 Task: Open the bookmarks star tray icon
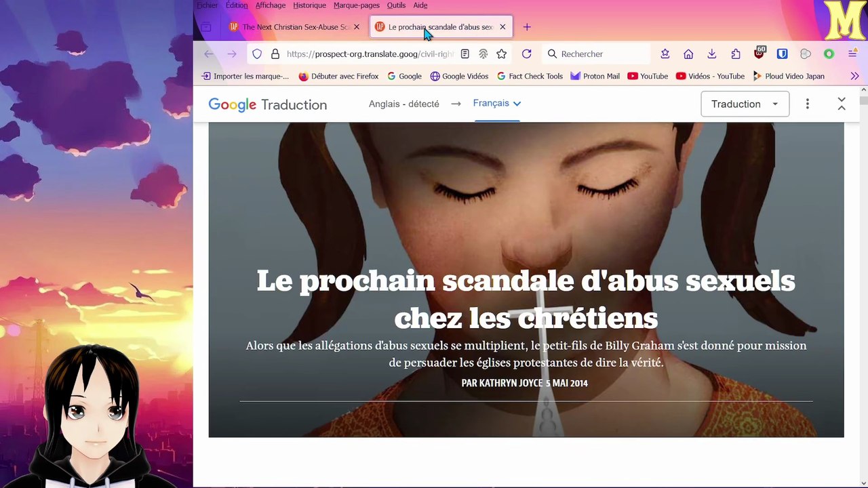pyautogui.click(x=665, y=54)
